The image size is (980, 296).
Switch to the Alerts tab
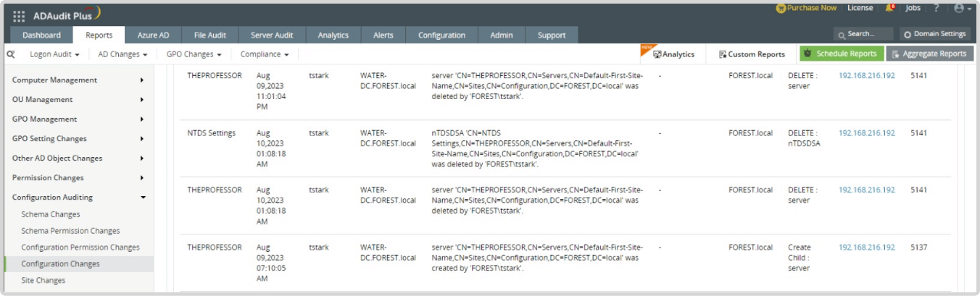[x=383, y=35]
